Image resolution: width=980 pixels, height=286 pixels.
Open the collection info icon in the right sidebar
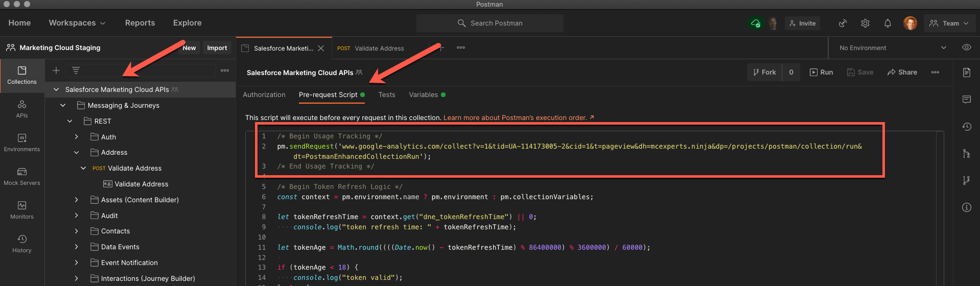(966, 207)
